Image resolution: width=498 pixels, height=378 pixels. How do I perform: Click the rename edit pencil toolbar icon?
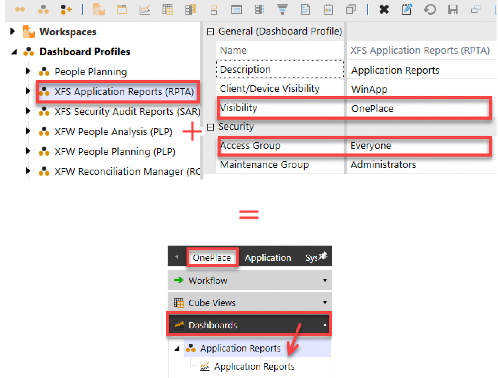pos(407,9)
